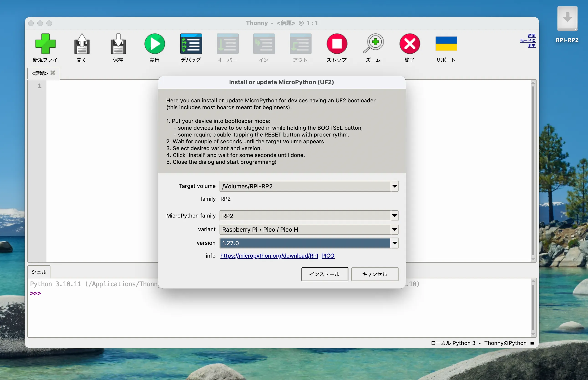Switch to the <無題> editor tab
Image resolution: width=588 pixels, height=380 pixels.
click(x=40, y=73)
